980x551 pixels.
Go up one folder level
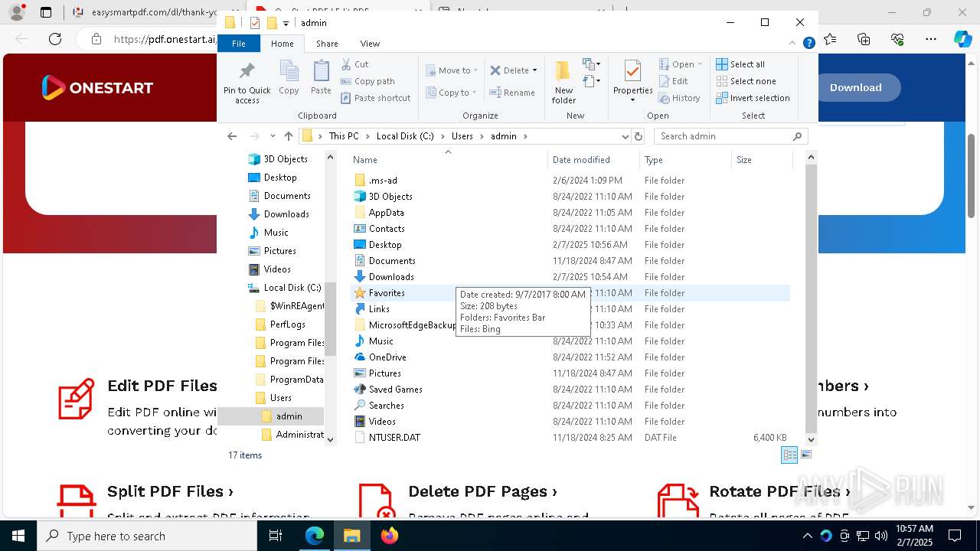(x=288, y=136)
